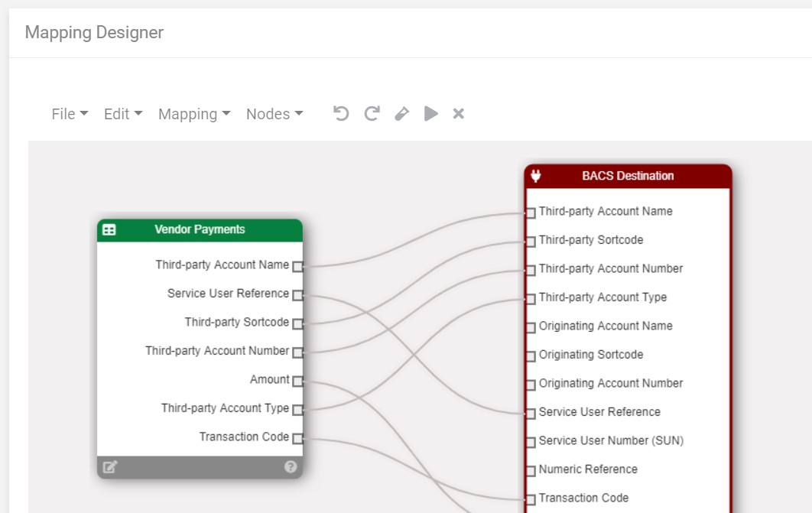
Task: Click the plug icon on BACS Destination header
Action: 536,176
